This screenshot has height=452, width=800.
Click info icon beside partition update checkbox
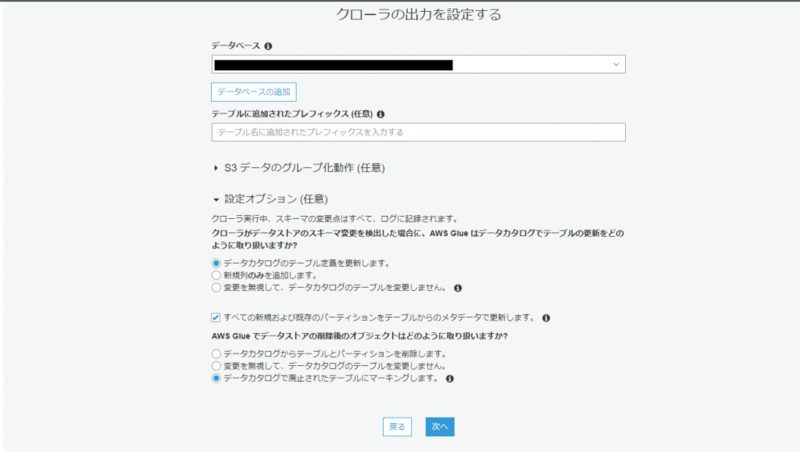click(x=546, y=318)
